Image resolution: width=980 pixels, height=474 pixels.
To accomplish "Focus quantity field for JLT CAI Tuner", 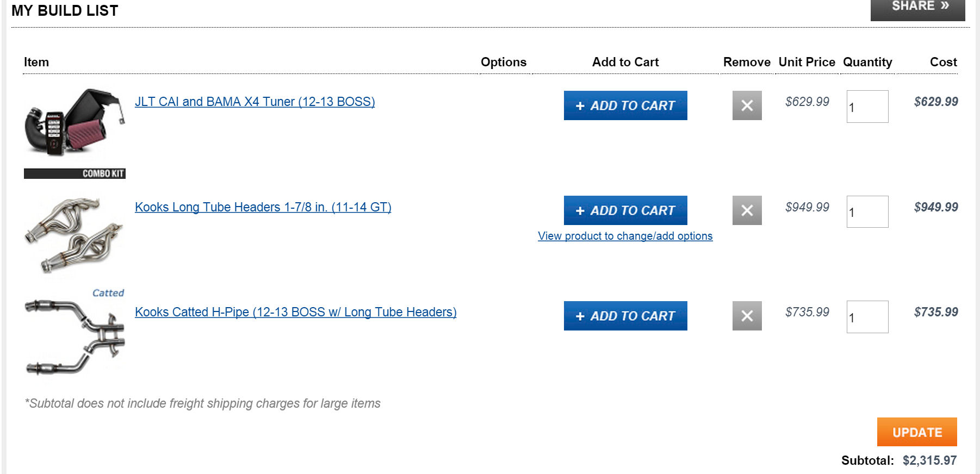I will (867, 107).
